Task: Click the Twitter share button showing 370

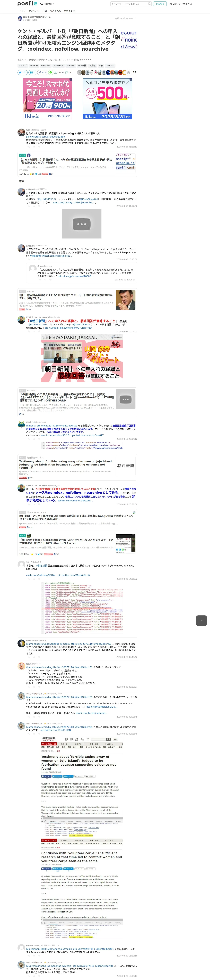Action: coord(22,72)
